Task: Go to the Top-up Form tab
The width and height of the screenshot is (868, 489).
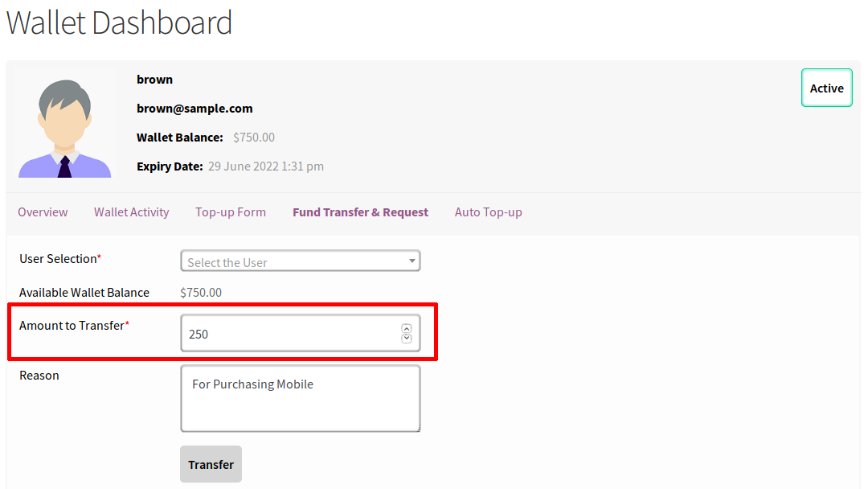Action: (x=230, y=212)
